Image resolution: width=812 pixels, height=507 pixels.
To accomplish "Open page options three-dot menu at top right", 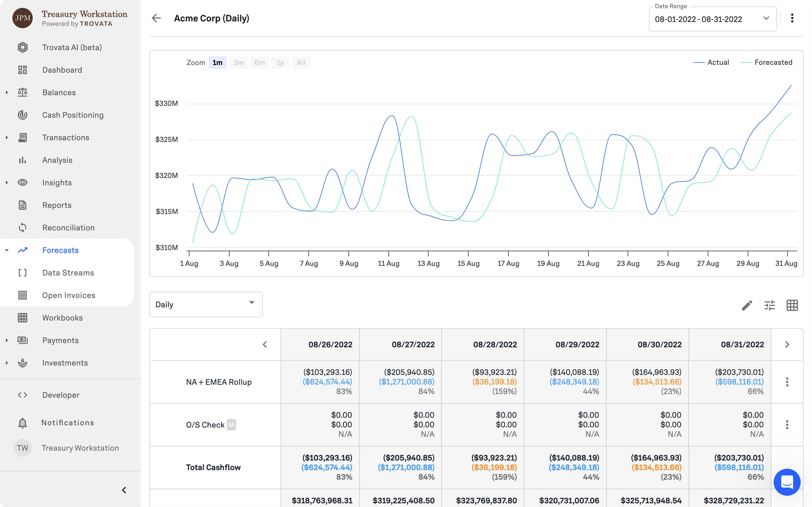I will (x=792, y=18).
